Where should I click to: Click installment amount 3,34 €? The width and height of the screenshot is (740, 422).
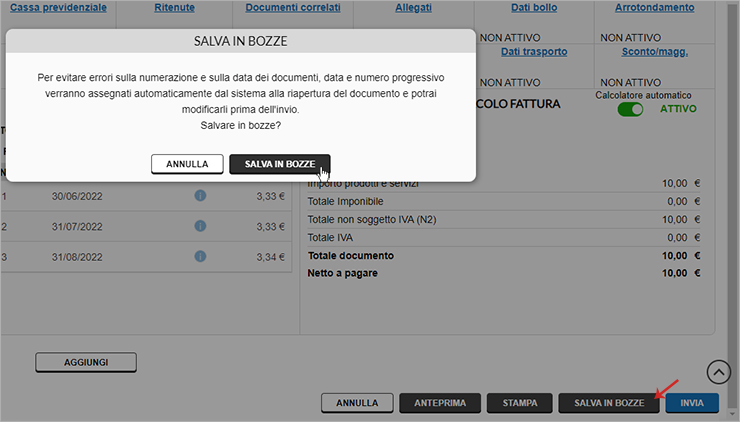tap(270, 257)
